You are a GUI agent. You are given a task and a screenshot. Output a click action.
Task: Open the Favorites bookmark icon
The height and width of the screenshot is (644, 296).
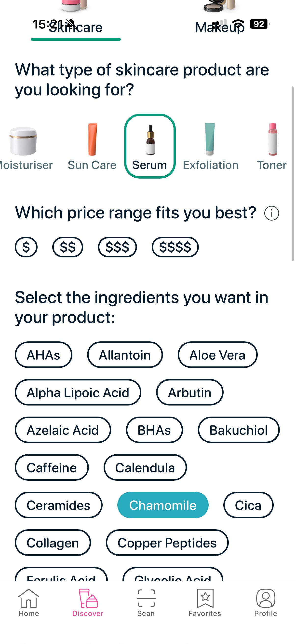(205, 599)
